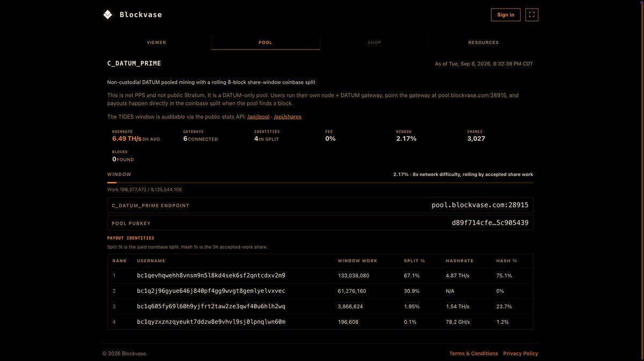Click the RANK column header

pyautogui.click(x=120, y=261)
